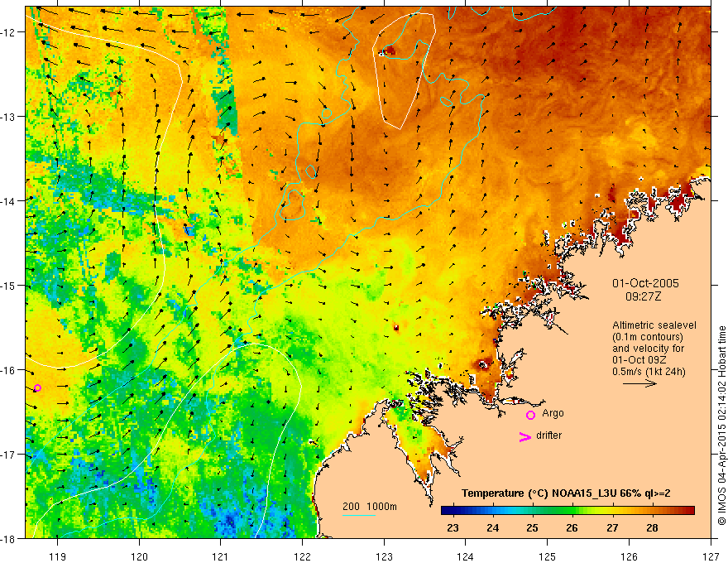Click longitude axis label 119
The width and height of the screenshot is (728, 563).
[x=58, y=556]
